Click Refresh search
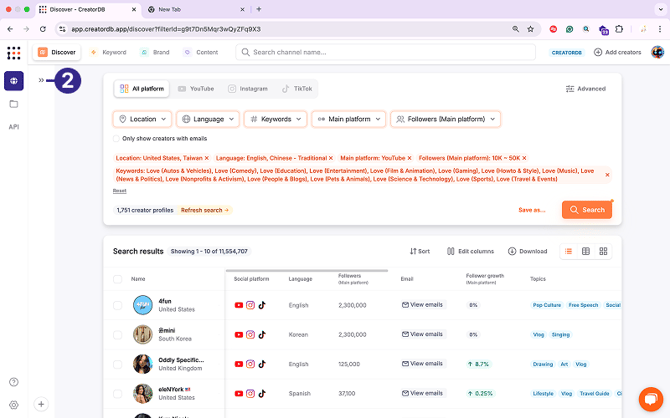Viewport: 670px width, 418px height. click(204, 210)
